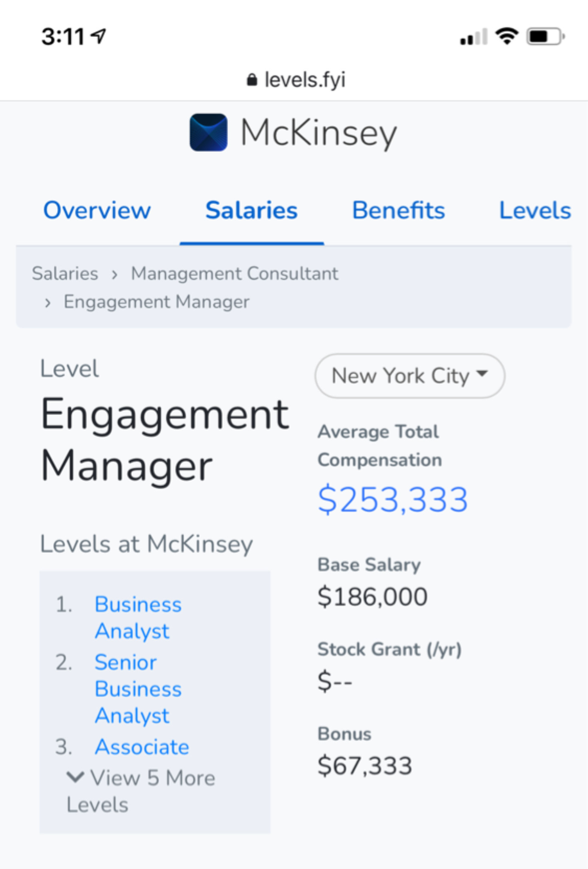
Task: Switch to the Overview tab
Action: [x=97, y=210]
